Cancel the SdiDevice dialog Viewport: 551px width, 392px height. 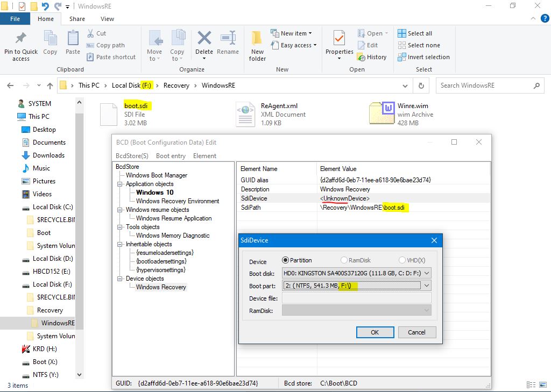tap(416, 332)
